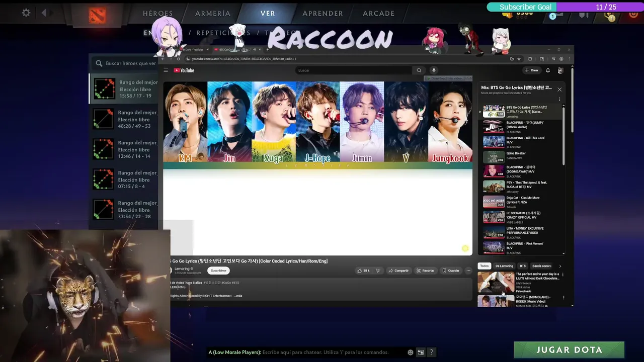Click chat help question mark icon
Image resolution: width=644 pixels, height=362 pixels.
pyautogui.click(x=431, y=352)
